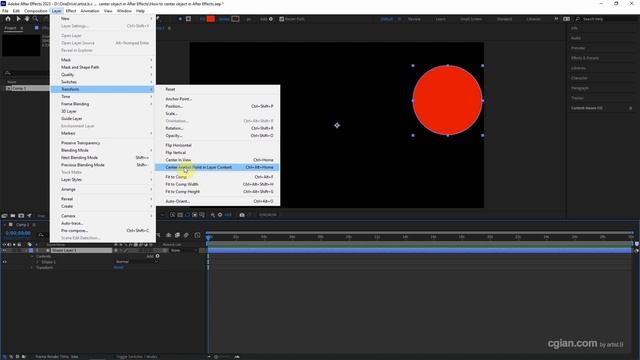
Task: Expand the Contents group in timeline
Action: [x=32, y=256]
